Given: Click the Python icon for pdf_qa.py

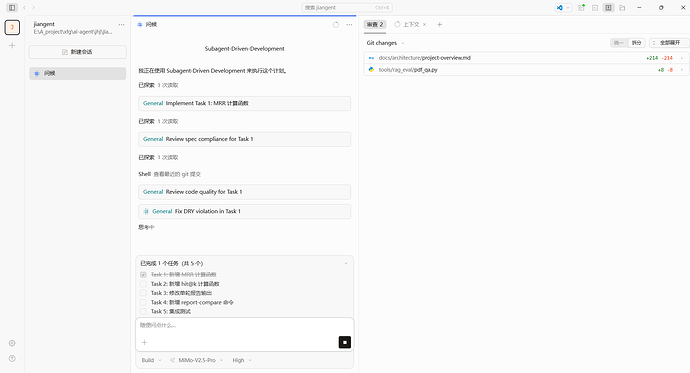Looking at the screenshot, I should tap(371, 69).
